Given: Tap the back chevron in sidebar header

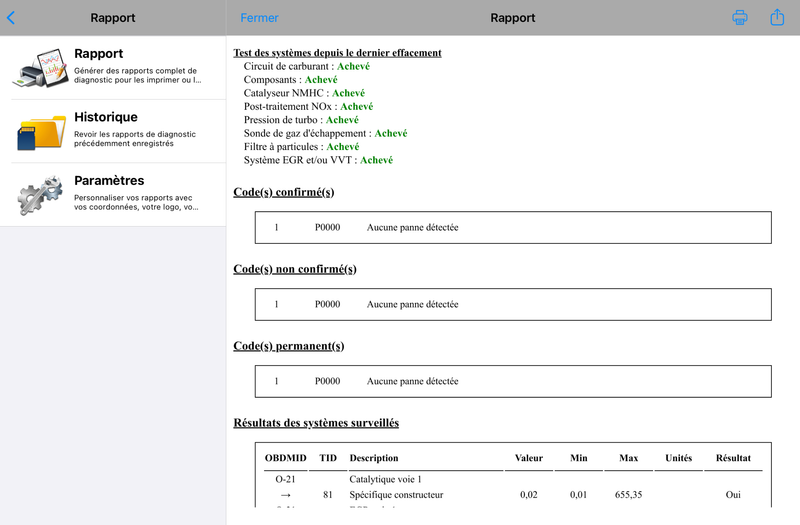Looking at the screenshot, I should (x=11, y=18).
